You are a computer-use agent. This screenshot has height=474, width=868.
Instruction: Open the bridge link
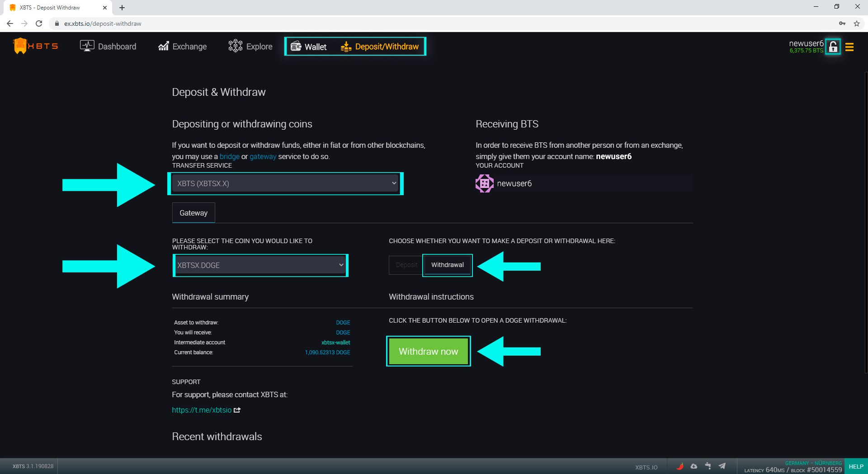tap(229, 156)
